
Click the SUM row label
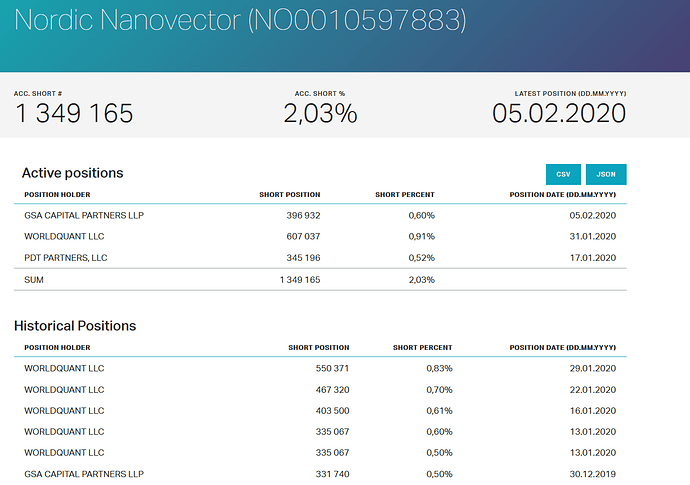tap(34, 279)
